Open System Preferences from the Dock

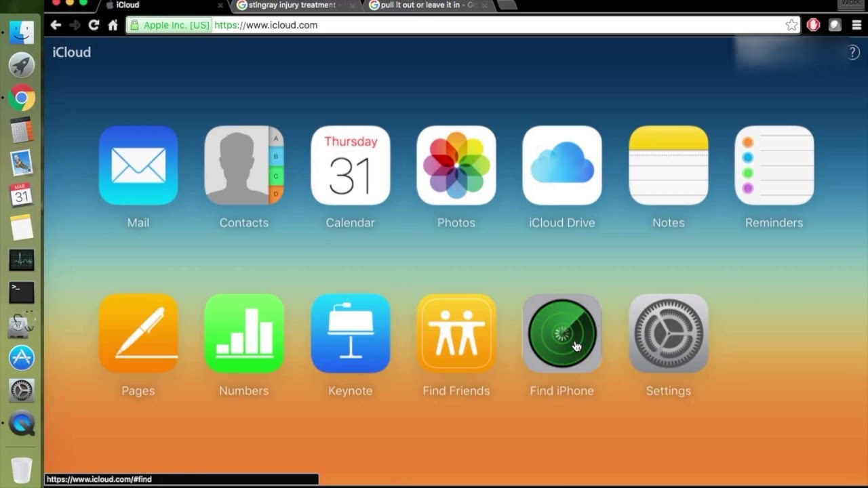coord(22,390)
